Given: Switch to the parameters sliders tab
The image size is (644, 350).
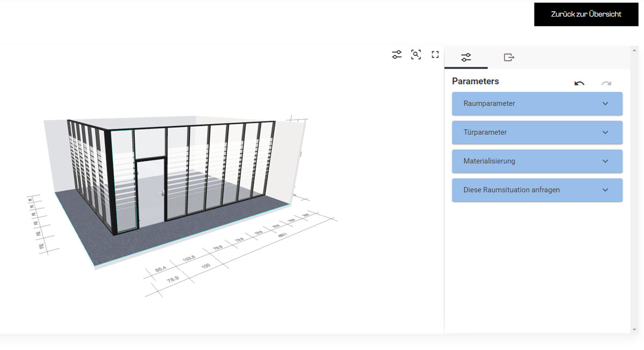Looking at the screenshot, I should coord(466,57).
